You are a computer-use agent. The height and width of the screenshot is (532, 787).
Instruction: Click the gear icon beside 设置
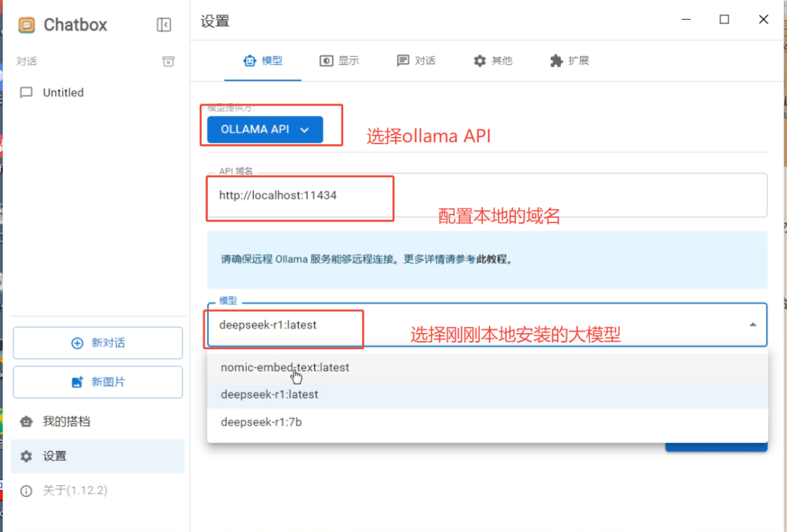pyautogui.click(x=26, y=456)
